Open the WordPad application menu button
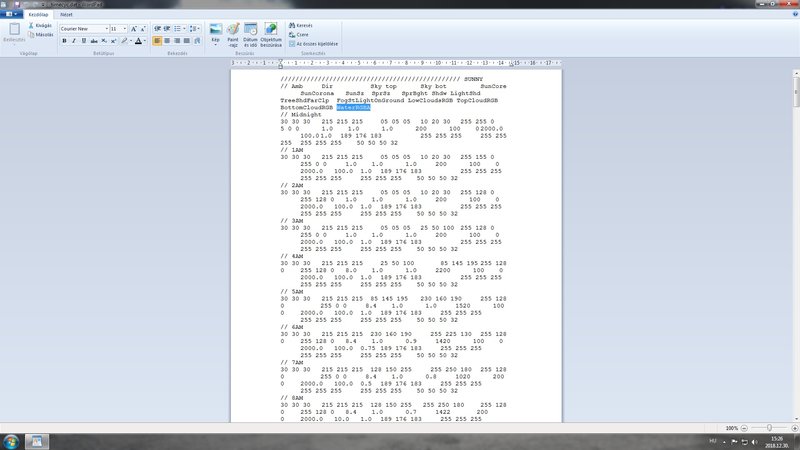The width and height of the screenshot is (800, 450). pos(11,14)
